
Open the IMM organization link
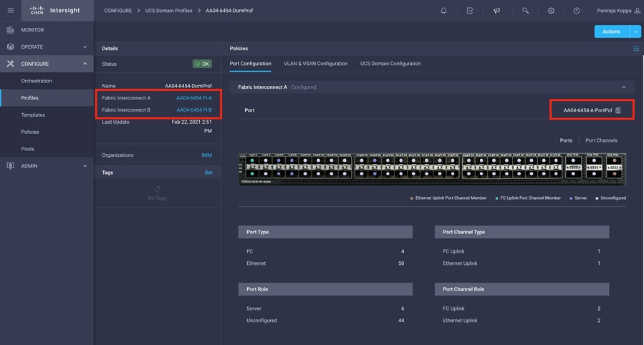coord(206,155)
